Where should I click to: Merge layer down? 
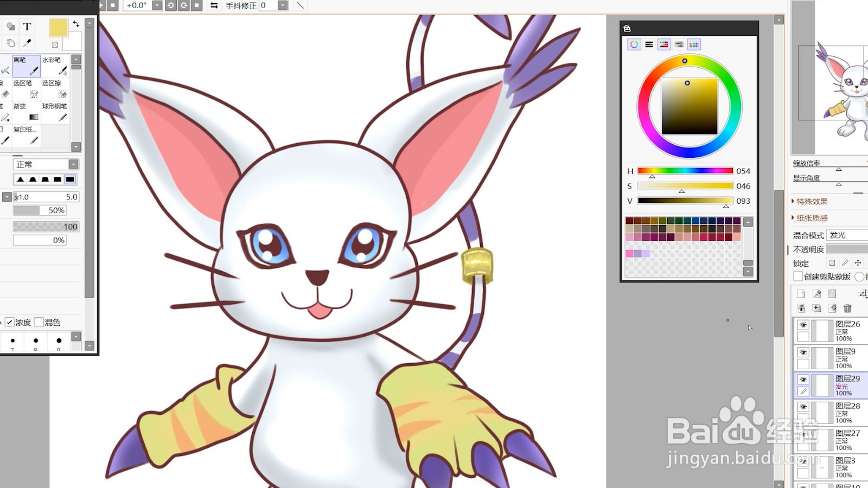[x=817, y=308]
